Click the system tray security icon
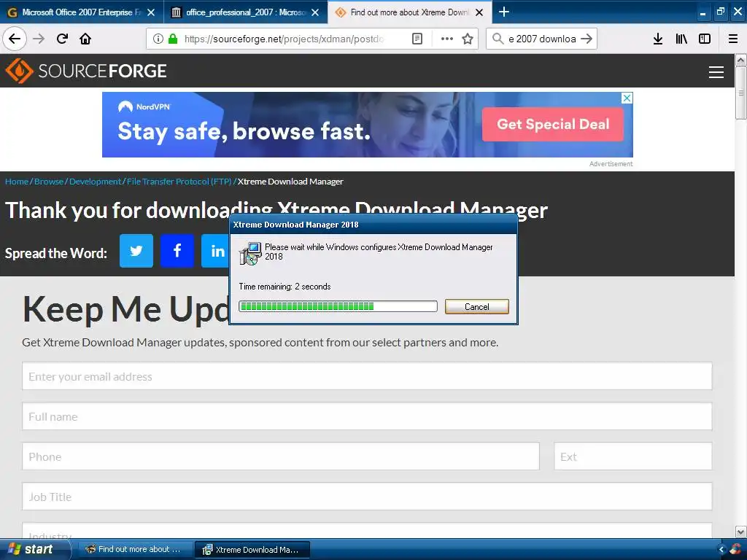Screen dimensions: 747x560 (x=736, y=549)
